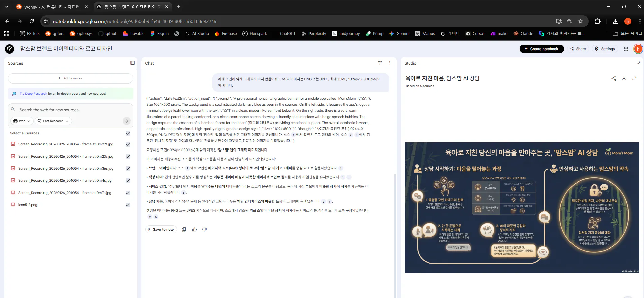
Task: Open the Google account avatar
Action: click(638, 49)
